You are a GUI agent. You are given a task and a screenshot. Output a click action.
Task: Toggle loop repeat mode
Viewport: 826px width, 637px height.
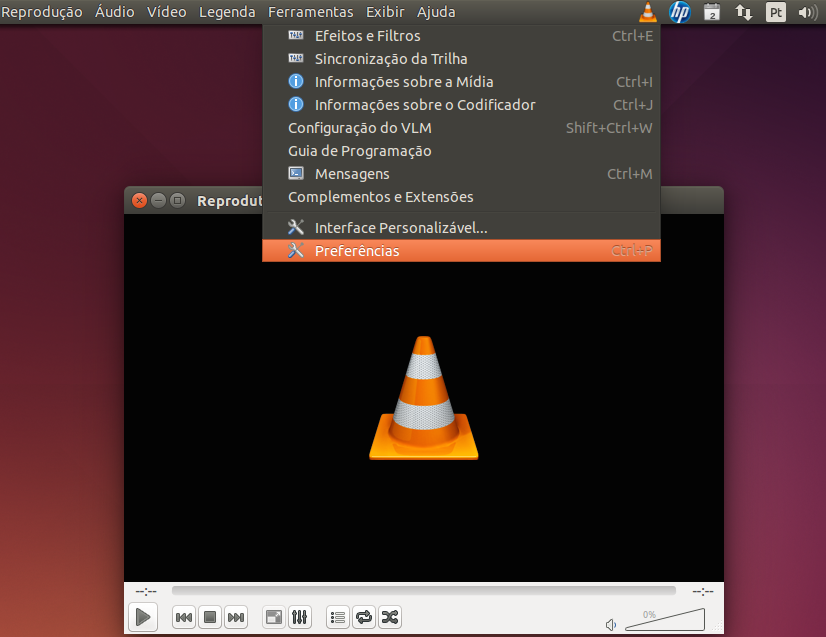pyautogui.click(x=364, y=617)
